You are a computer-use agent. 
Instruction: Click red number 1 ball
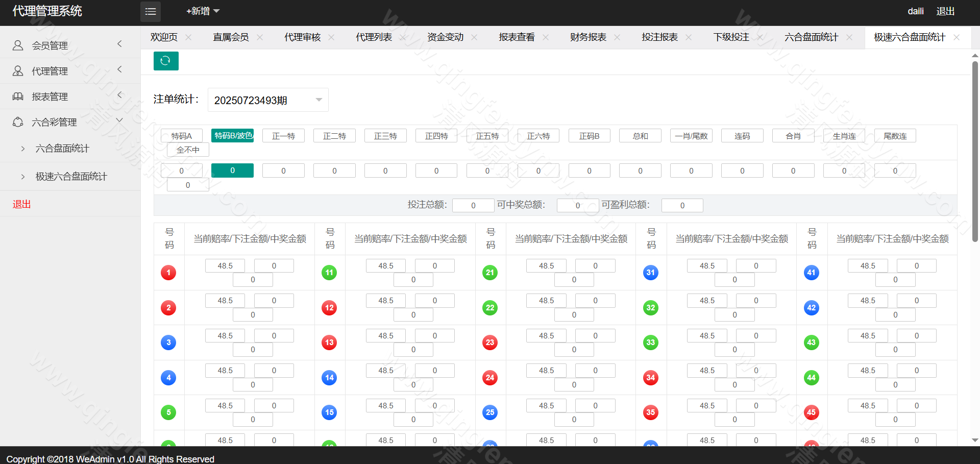(168, 273)
